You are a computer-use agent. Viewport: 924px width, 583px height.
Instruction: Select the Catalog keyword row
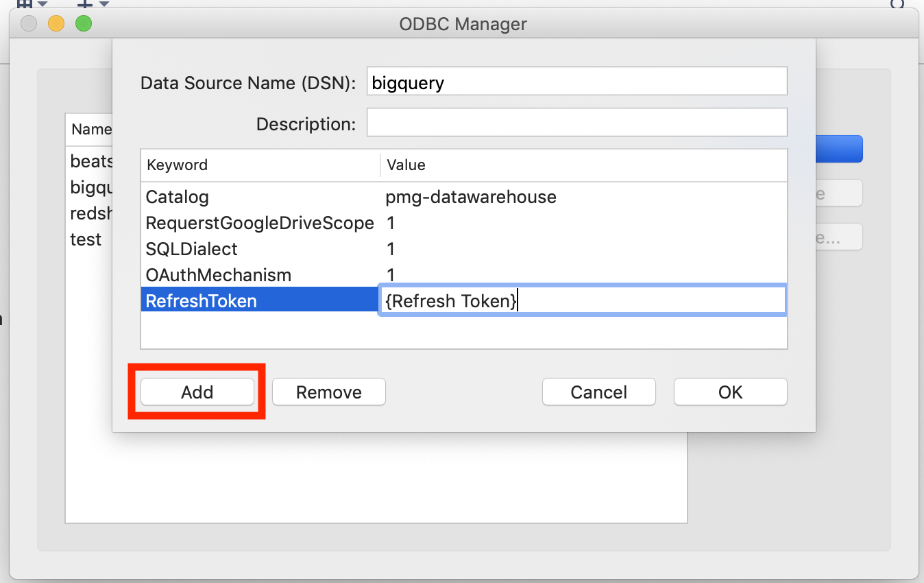(x=463, y=198)
